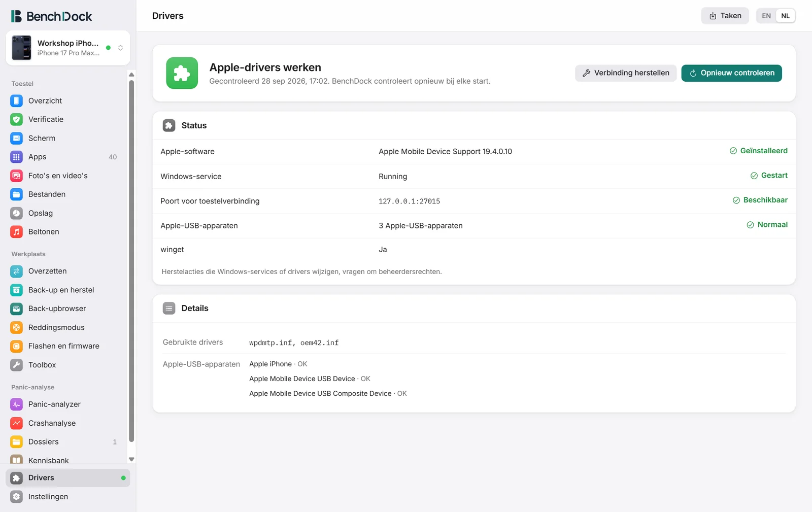
Task: Click the Apps grid icon
Action: (x=16, y=157)
